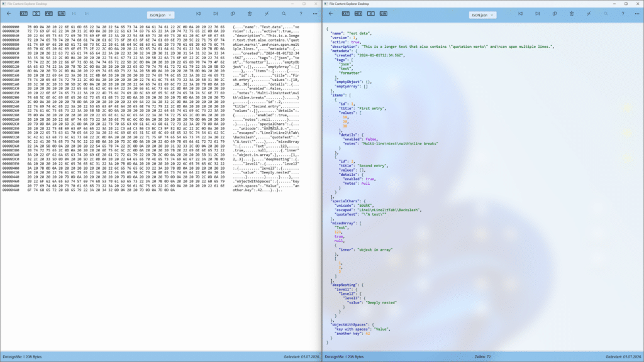644x362 pixels.
Task: Click the "emptyObject": {} line
Action: [353, 82]
